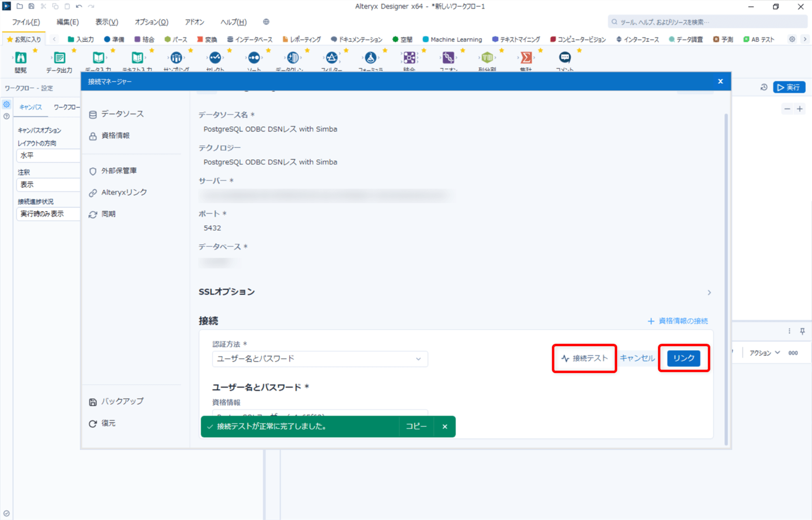Open Alteryxリンク in sidebar
The width and height of the screenshot is (812, 520).
pos(118,193)
